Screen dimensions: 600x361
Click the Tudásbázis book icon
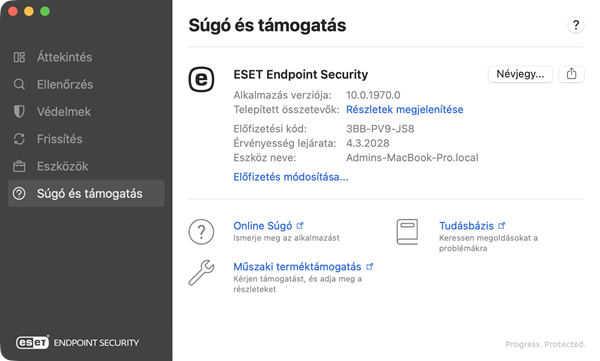tap(407, 232)
